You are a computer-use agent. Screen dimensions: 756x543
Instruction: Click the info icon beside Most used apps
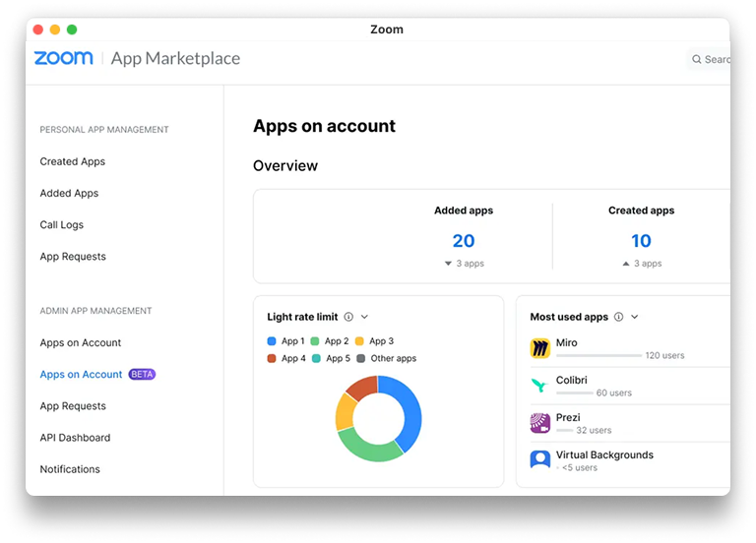point(618,317)
